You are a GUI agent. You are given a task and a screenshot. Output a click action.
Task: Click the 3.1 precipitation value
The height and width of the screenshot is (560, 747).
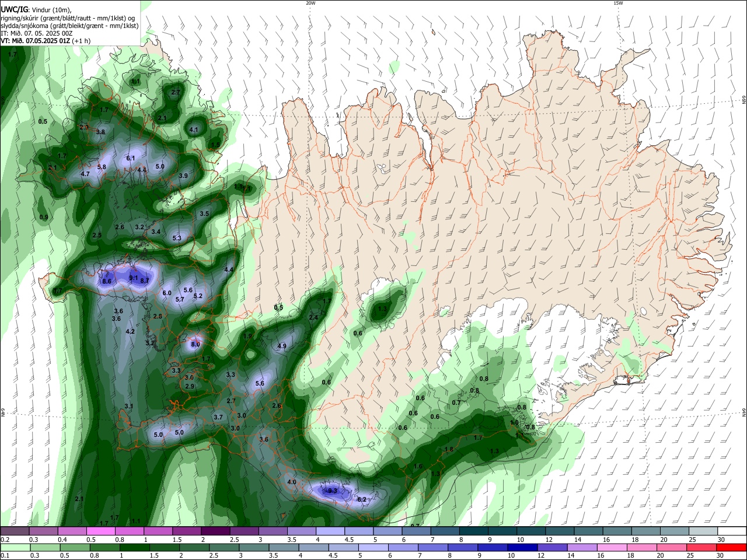(129, 406)
